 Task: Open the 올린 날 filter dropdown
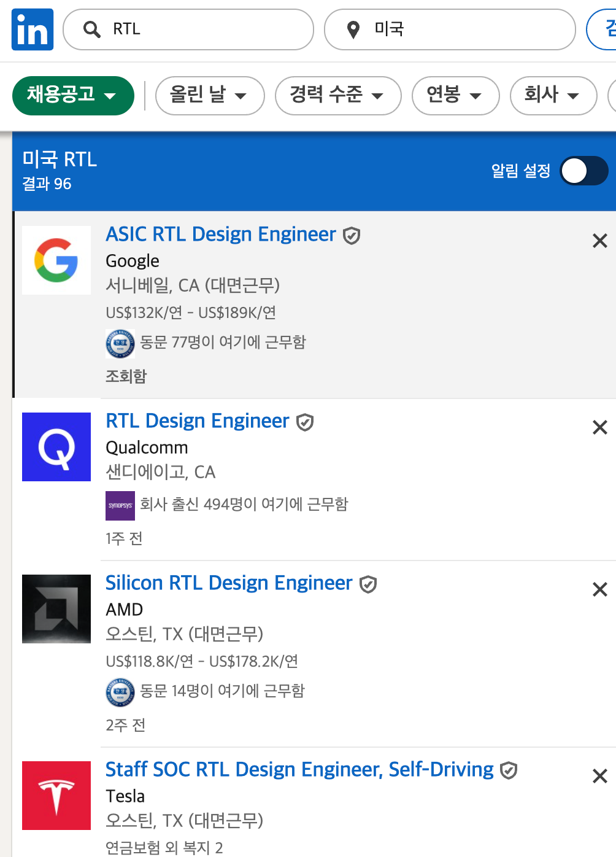pos(209,96)
